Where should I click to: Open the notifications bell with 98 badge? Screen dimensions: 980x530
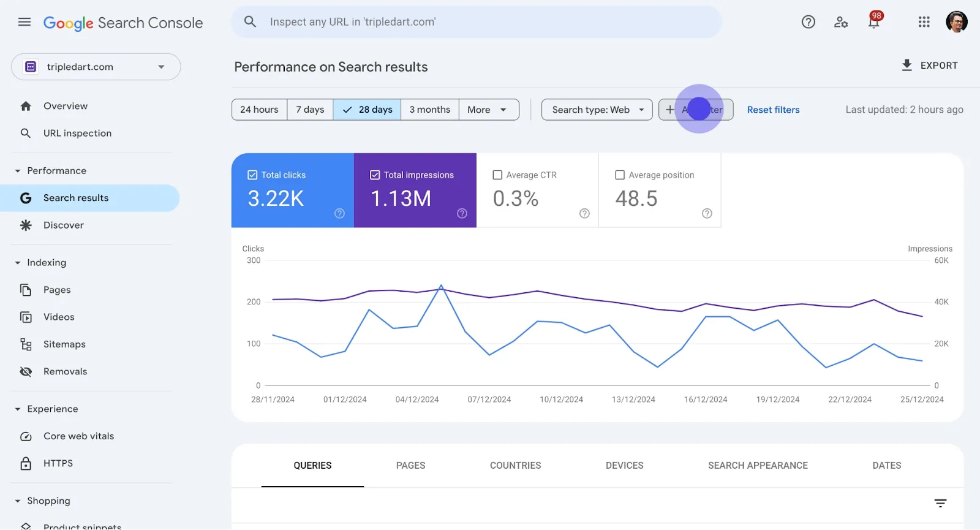click(x=874, y=21)
